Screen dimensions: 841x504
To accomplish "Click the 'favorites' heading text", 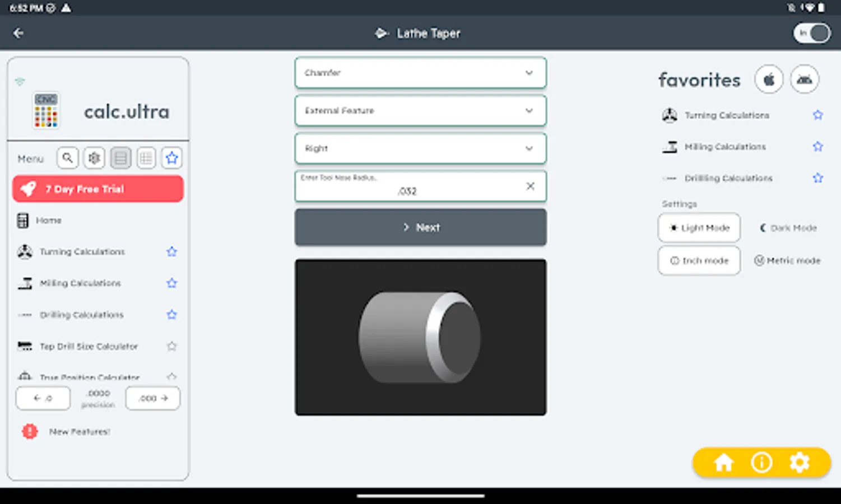I will coord(699,80).
